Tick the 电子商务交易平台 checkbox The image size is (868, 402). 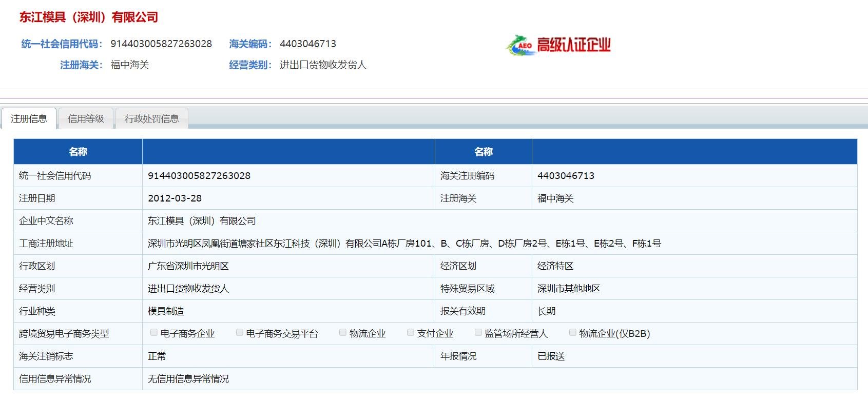tap(239, 332)
